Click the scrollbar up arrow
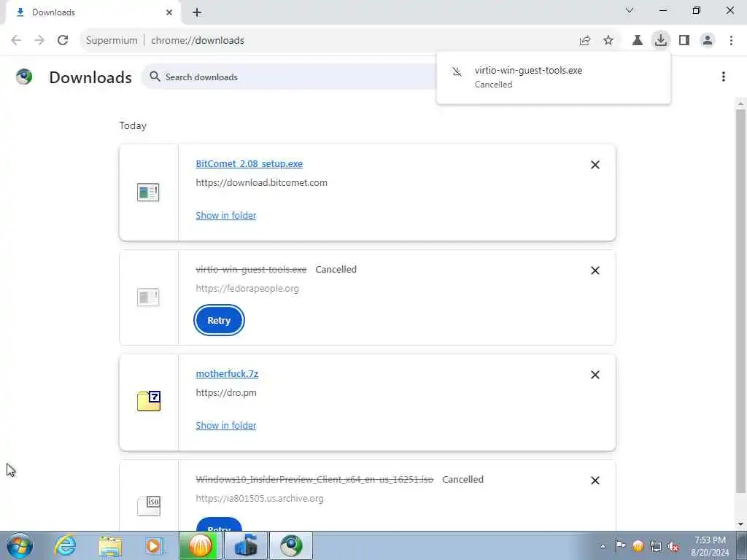The width and height of the screenshot is (747, 560). coord(740,104)
